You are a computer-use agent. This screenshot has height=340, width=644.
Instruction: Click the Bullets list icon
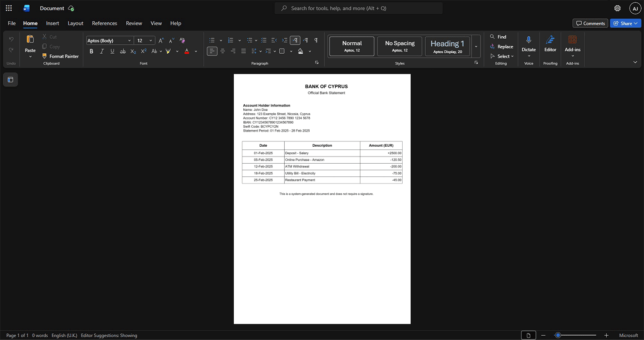212,41
